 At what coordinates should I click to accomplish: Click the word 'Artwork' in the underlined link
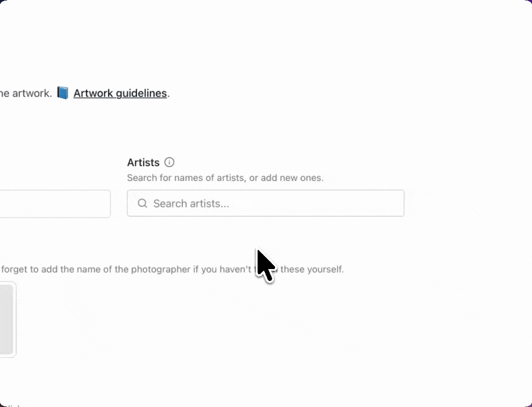pyautogui.click(x=93, y=93)
